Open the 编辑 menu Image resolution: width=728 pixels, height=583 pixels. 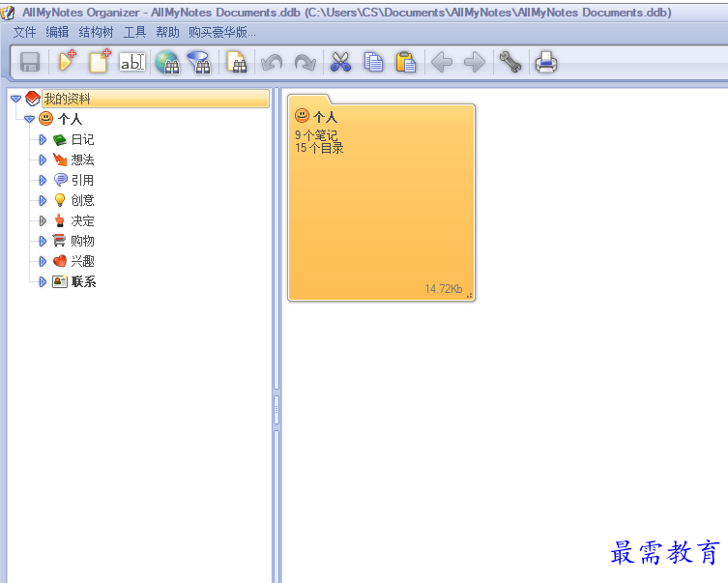[x=57, y=32]
